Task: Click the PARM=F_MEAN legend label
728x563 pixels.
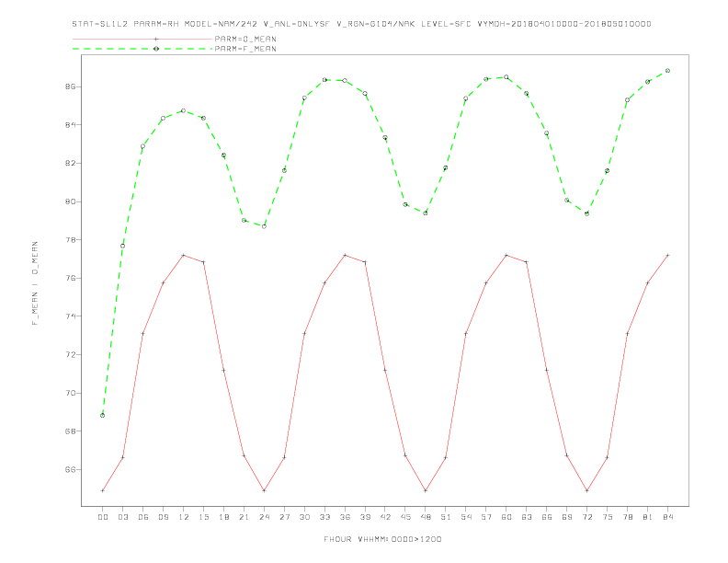Action: [x=245, y=49]
